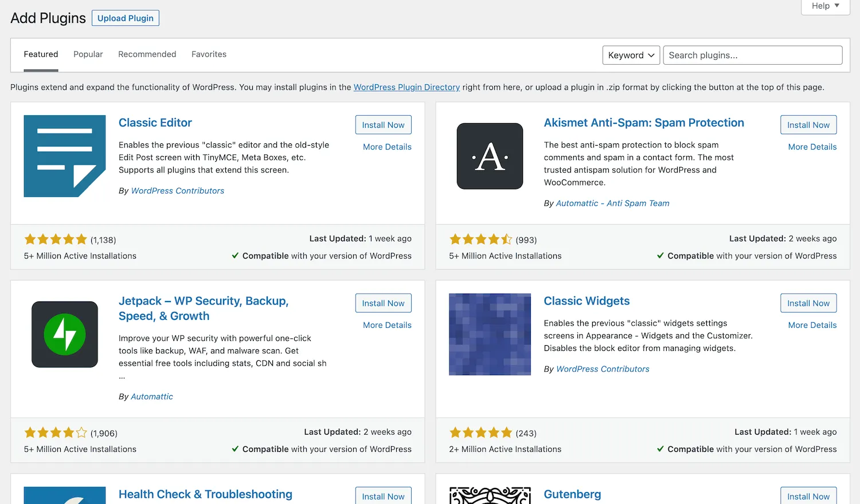The height and width of the screenshot is (504, 860).
Task: Click the Classic Editor plugin icon
Action: 65,156
